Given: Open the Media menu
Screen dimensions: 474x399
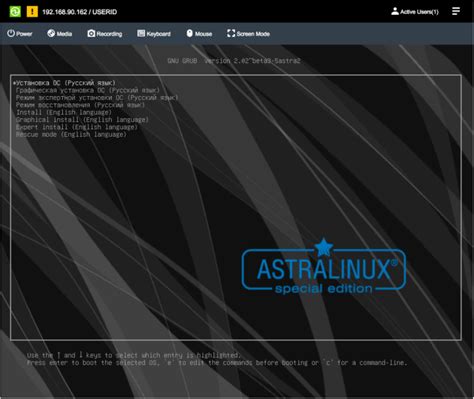Looking at the screenshot, I should (60, 34).
